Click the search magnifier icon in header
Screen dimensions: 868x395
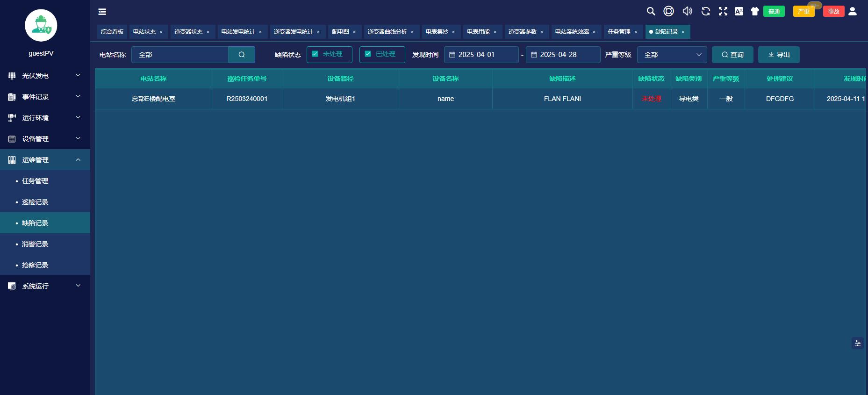pos(651,11)
